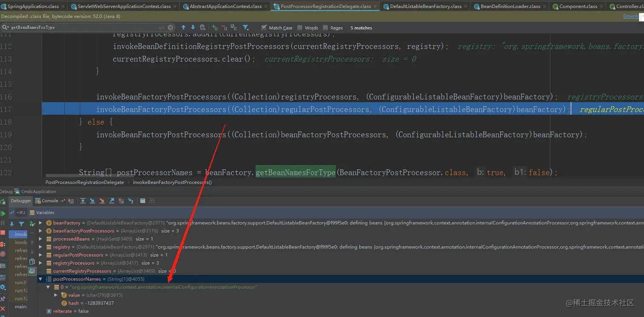This screenshot has height=317, width=644.
Task: Close PostProcessorRegistrationDelegate.class tab
Action: pos(375,6)
